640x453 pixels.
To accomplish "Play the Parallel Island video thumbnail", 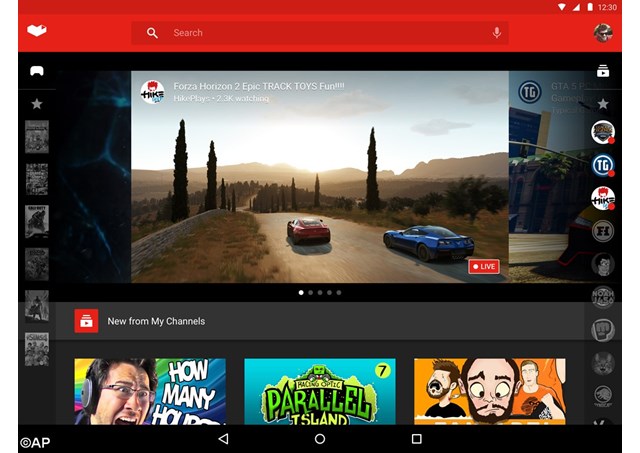I will tap(320, 391).
